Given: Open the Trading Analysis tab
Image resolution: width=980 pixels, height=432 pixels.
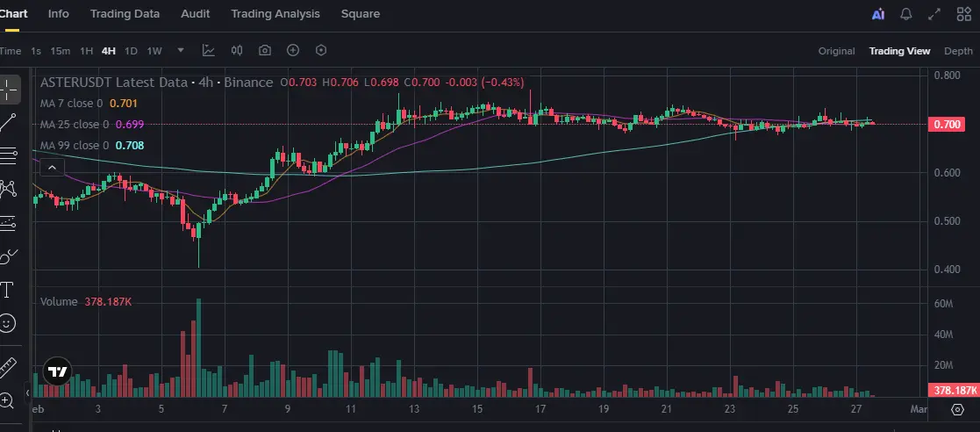Looking at the screenshot, I should coord(275,14).
